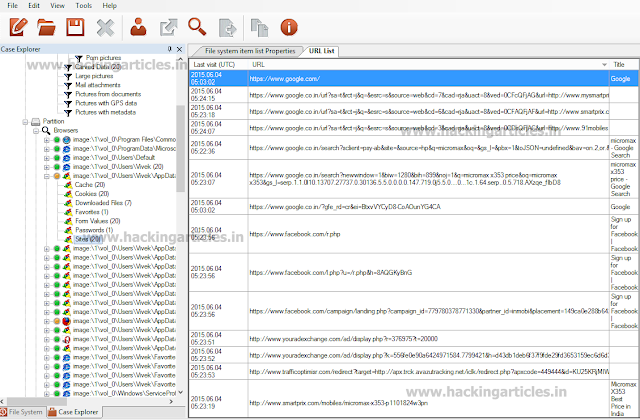Expand the image Windows\ServiceProf node

[x=47, y=394]
